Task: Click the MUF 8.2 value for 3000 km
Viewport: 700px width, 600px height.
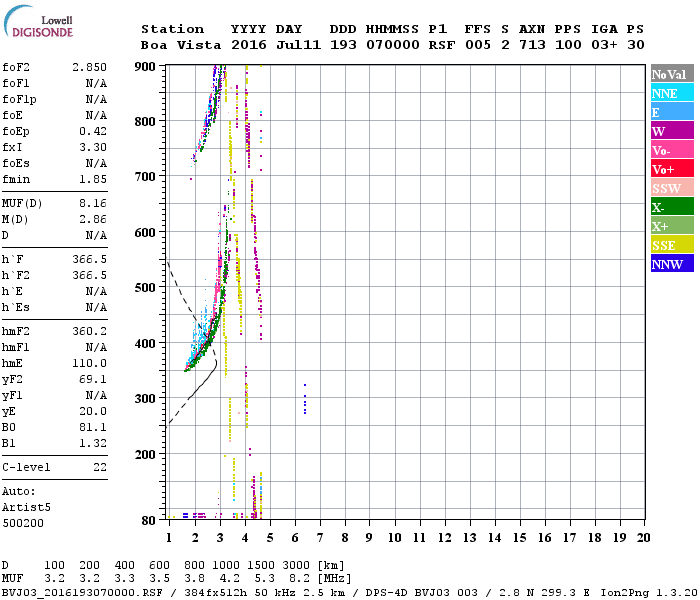Action: pyautogui.click(x=300, y=579)
